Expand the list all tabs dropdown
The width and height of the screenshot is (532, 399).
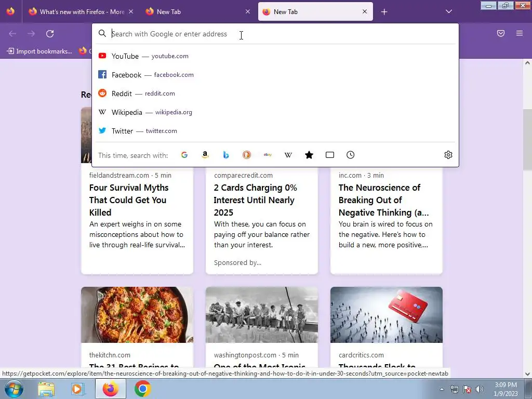[x=449, y=11]
